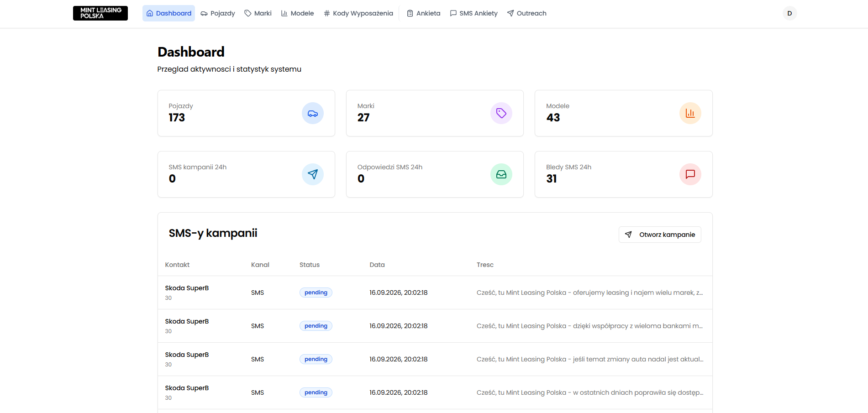This screenshot has width=868, height=413.
Task: Click the message 'jeśli temat zmiany auta'
Action: coord(590,359)
